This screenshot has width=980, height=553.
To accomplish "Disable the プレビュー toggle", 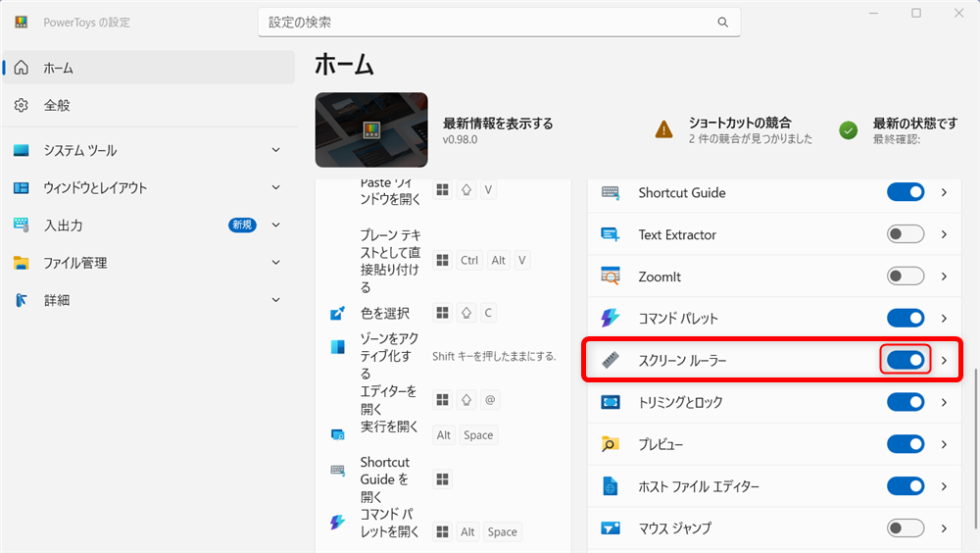I will pos(905,444).
